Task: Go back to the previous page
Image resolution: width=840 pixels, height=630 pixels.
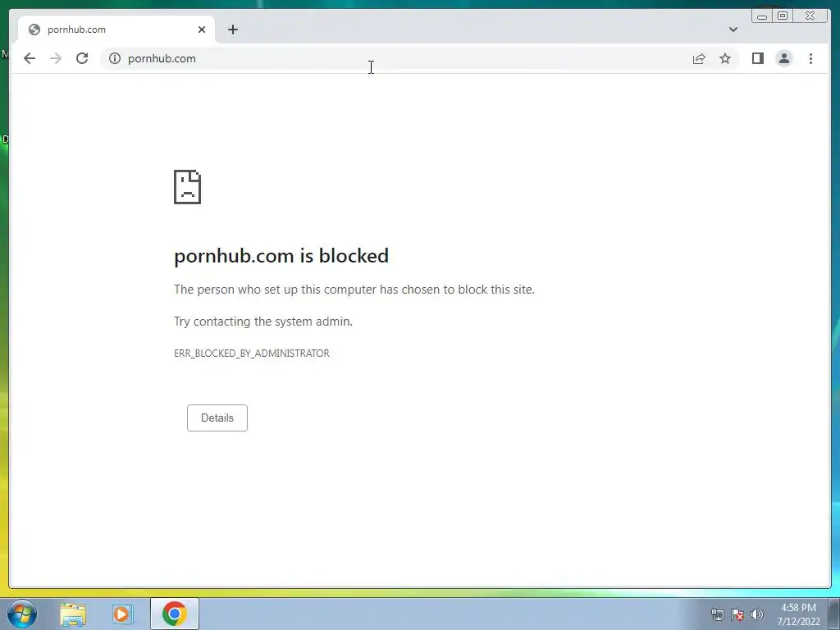Action: coord(30,58)
